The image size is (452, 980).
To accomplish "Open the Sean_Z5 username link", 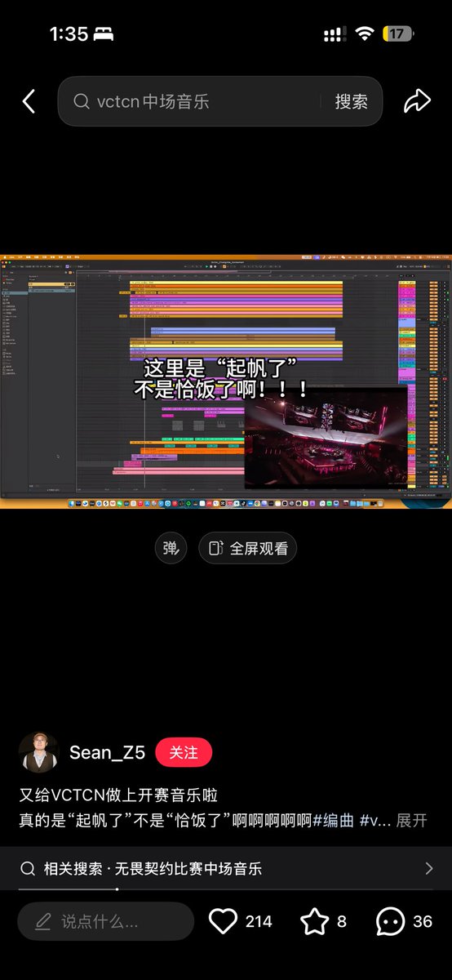I will click(x=107, y=752).
